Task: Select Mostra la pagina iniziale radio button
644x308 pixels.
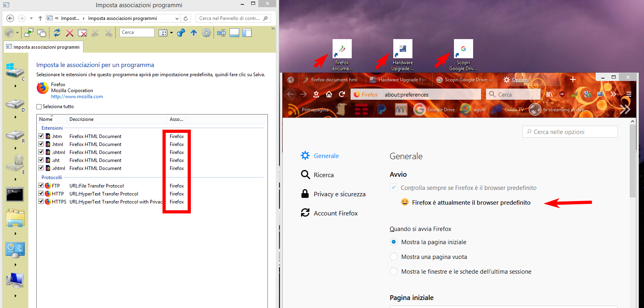Action: click(x=394, y=242)
